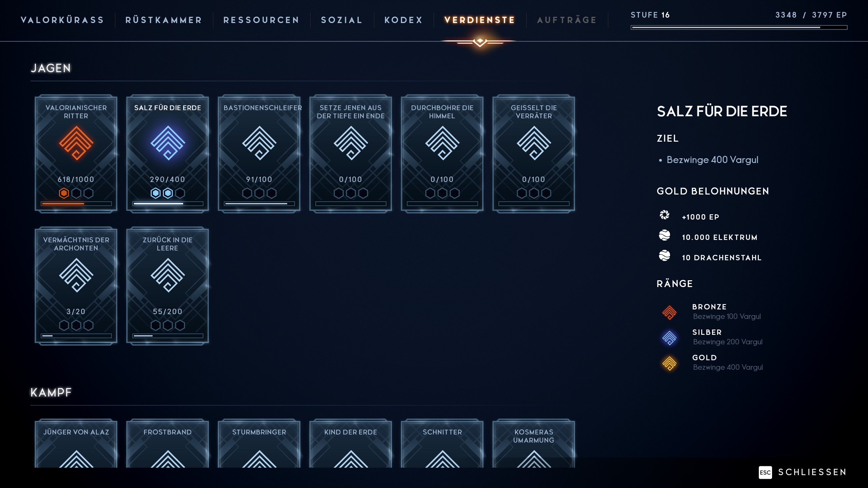
Task: Open the Frostbrand achievement card
Action: [x=167, y=443]
